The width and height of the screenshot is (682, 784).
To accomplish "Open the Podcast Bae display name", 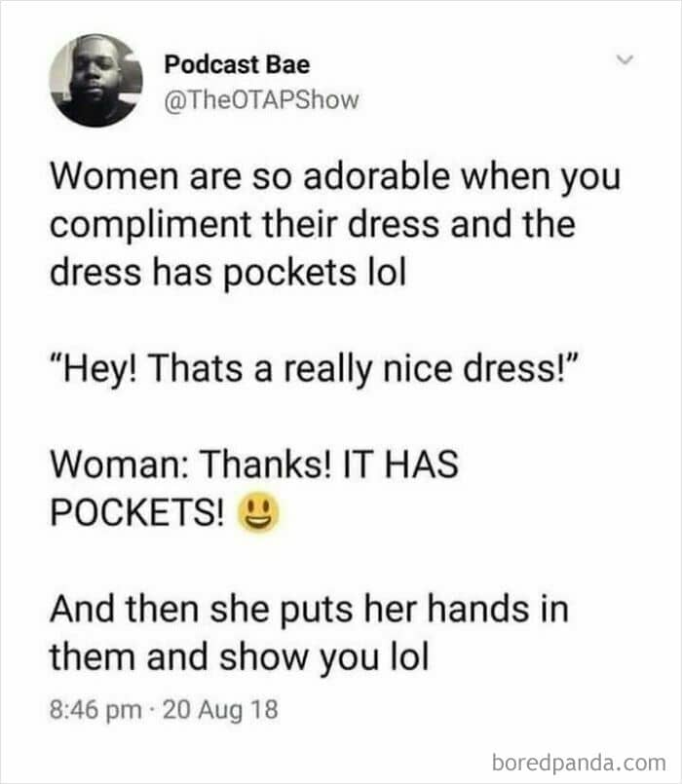I will [x=237, y=64].
